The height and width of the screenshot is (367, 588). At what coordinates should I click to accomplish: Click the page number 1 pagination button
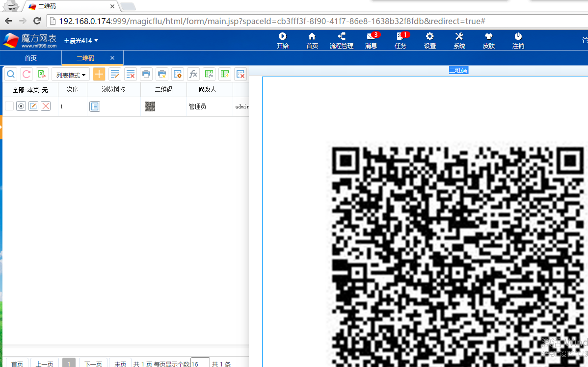coord(69,363)
